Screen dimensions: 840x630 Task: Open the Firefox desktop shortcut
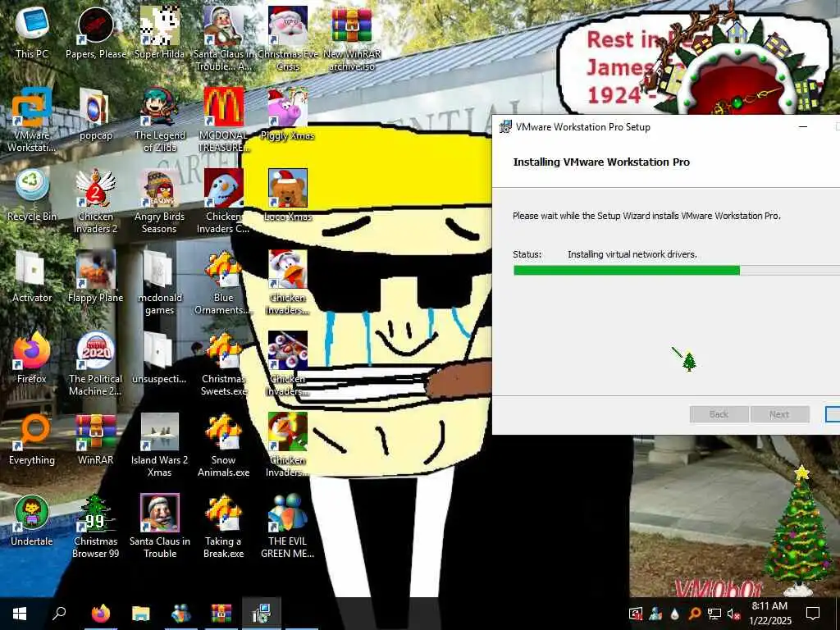[32, 358]
